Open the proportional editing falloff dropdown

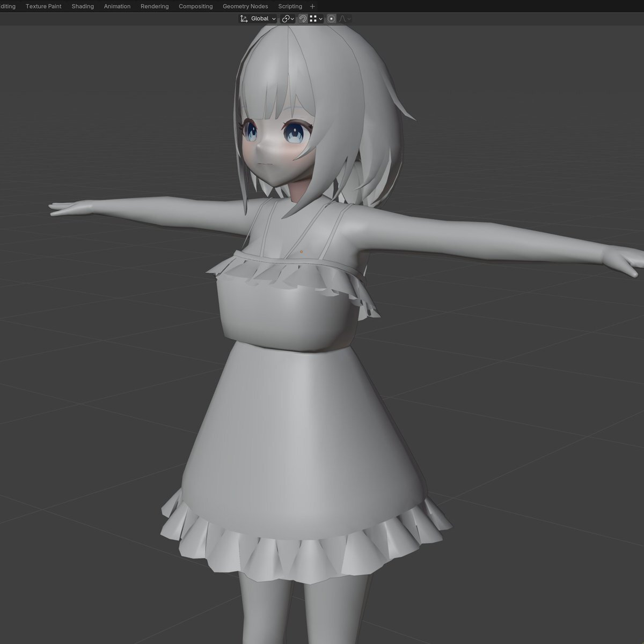[345, 19]
